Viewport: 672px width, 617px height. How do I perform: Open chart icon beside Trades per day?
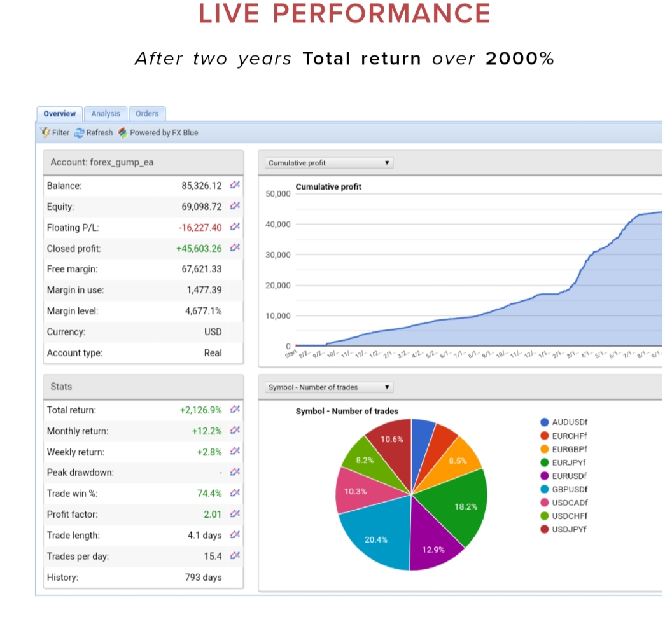[x=235, y=556]
